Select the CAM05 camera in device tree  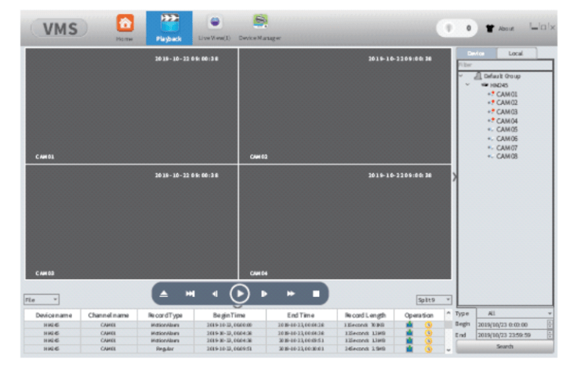[x=506, y=130]
